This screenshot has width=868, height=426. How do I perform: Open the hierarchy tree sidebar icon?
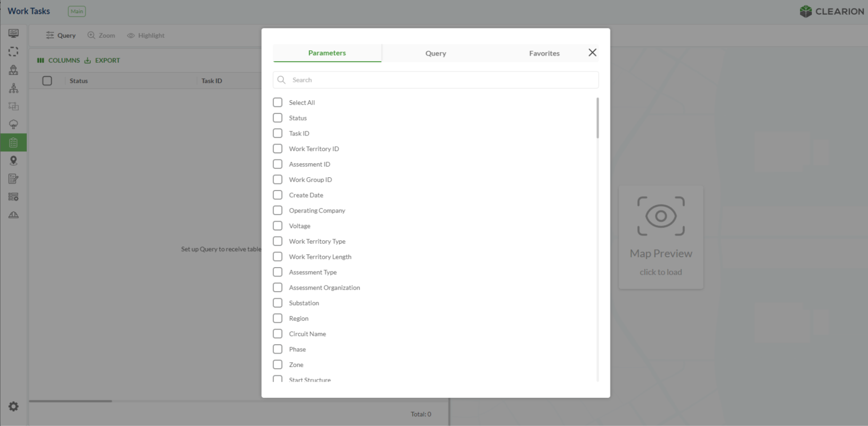coord(13,88)
